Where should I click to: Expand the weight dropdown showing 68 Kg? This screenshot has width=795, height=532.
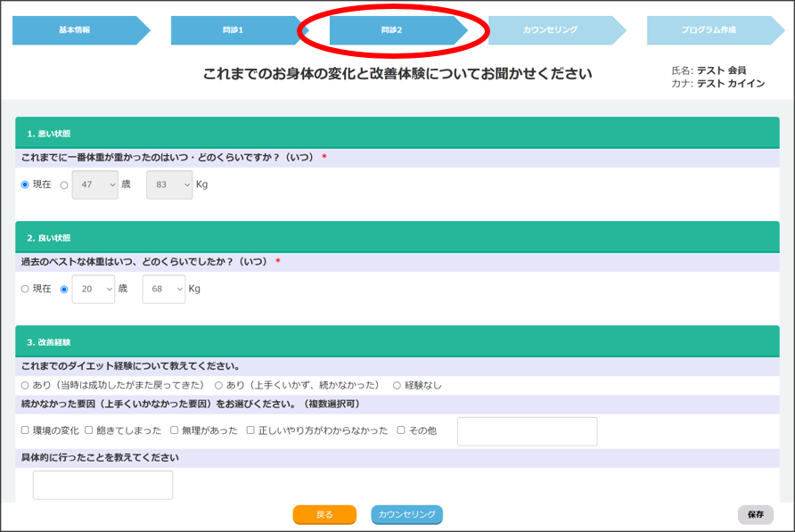pos(163,289)
